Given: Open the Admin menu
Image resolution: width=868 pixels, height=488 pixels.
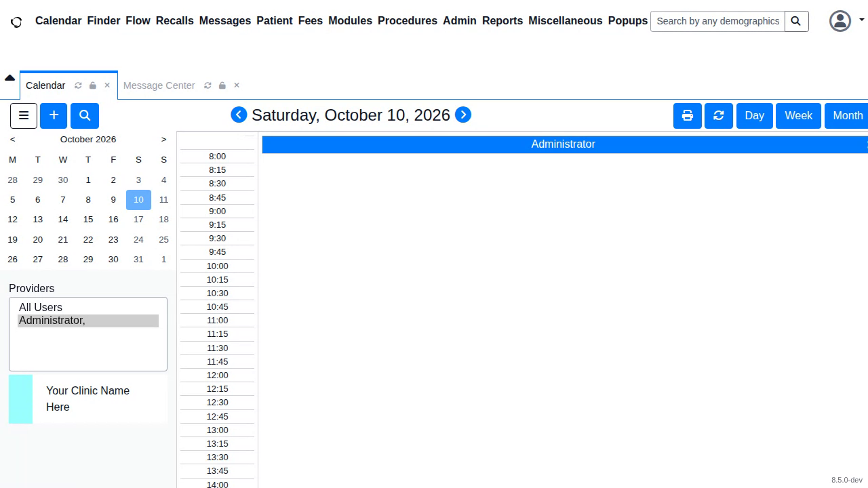Looking at the screenshot, I should [x=460, y=21].
